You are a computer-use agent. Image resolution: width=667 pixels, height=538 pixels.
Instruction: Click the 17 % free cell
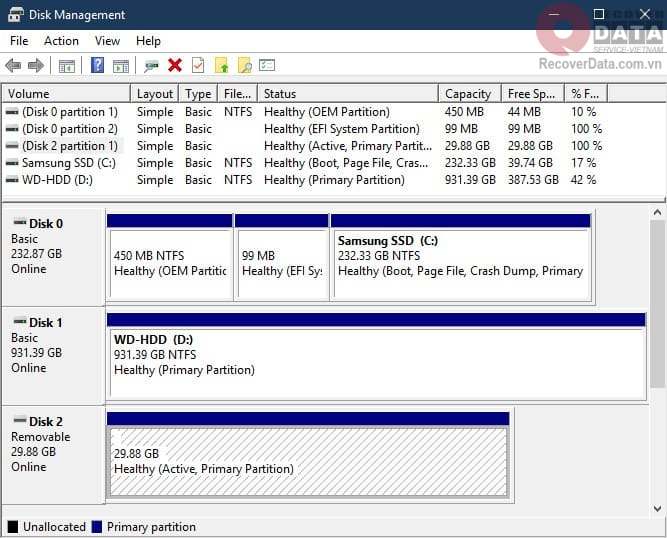coord(583,163)
